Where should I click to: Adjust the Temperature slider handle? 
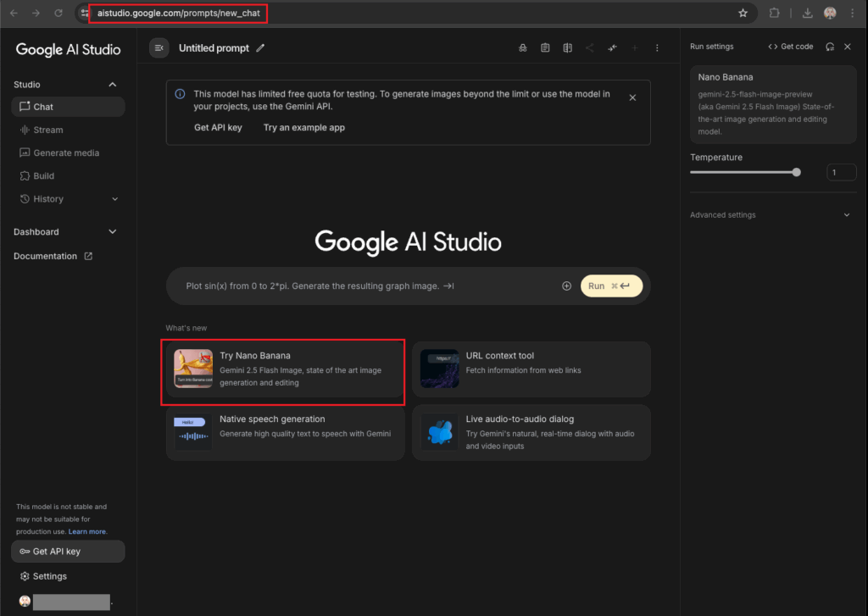[796, 172]
